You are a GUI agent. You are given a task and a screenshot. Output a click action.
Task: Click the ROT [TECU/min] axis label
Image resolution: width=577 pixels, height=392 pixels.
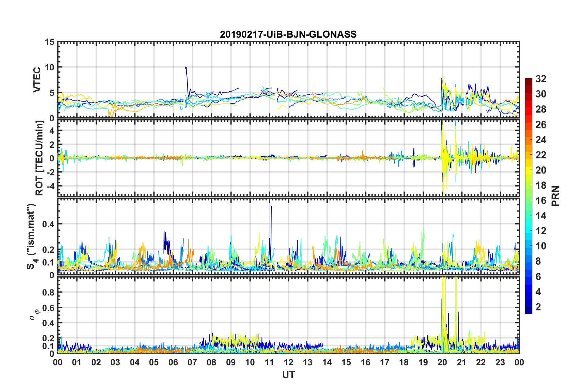(39, 158)
